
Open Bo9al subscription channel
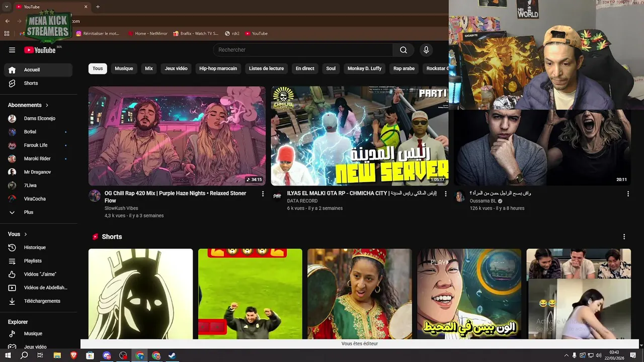[38, 132]
